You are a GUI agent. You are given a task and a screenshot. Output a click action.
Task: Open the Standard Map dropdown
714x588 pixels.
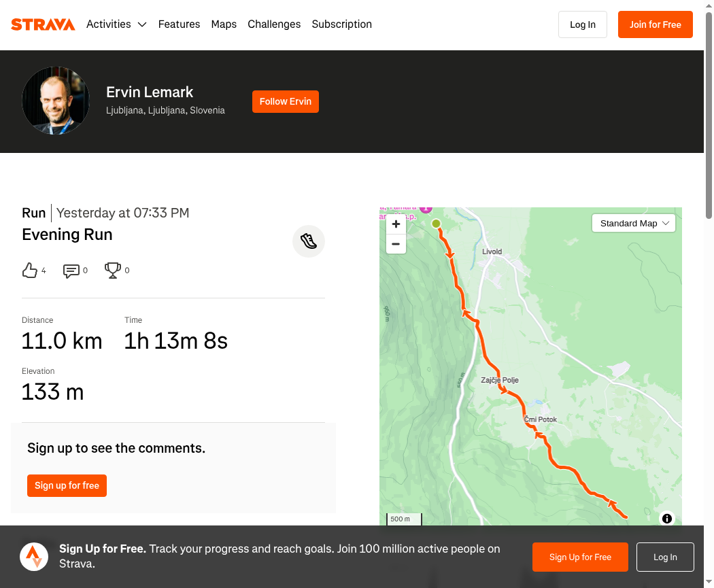[x=633, y=224]
